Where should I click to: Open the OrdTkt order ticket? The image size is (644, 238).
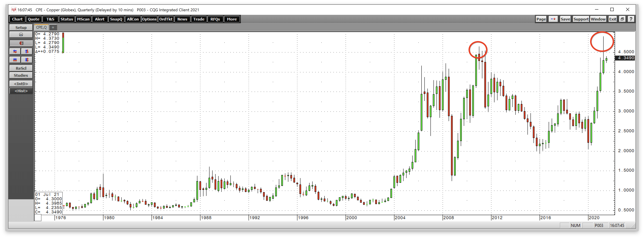(x=166, y=19)
